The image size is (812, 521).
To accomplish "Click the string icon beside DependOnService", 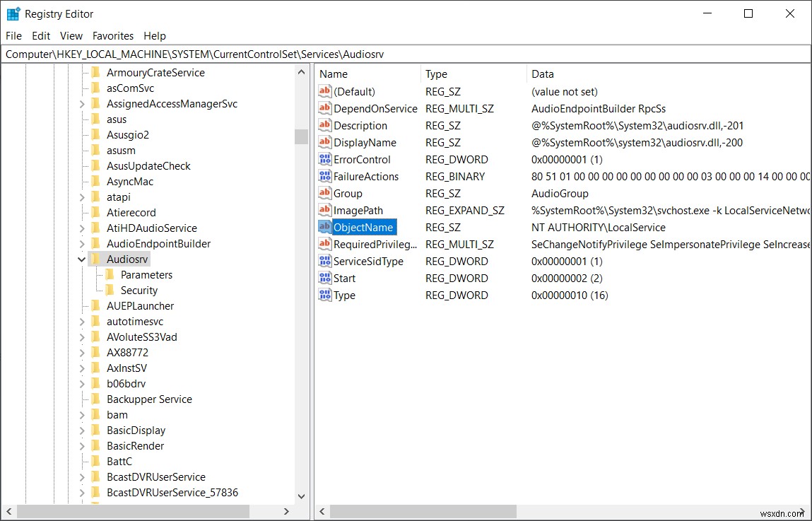I will point(324,108).
